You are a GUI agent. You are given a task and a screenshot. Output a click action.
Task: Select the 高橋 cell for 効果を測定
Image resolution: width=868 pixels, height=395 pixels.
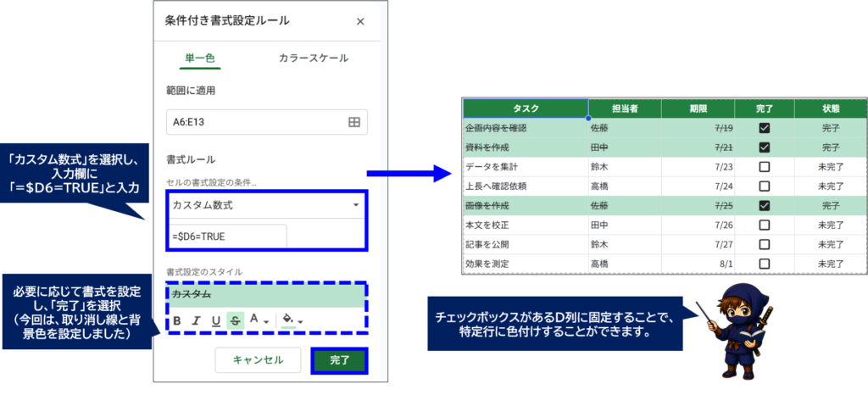(625, 264)
